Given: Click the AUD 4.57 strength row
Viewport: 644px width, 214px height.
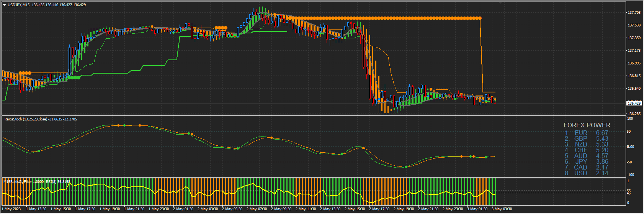Looking at the screenshot, I should tap(587, 156).
